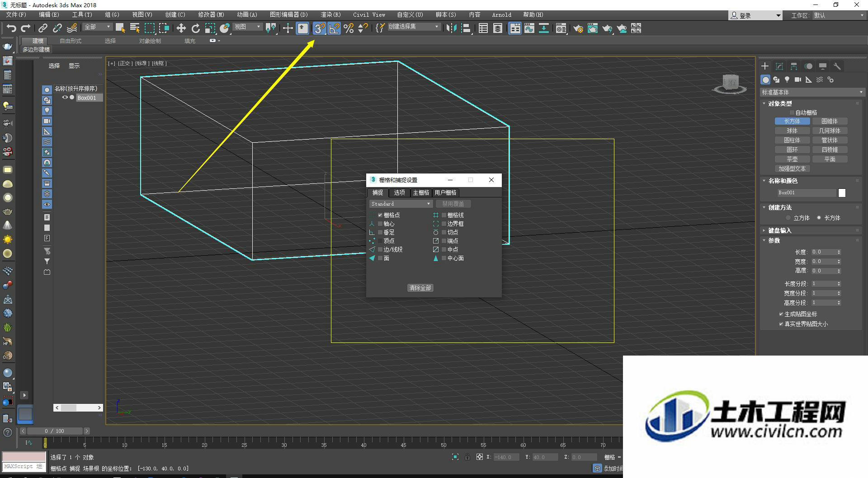Viewport: 868px width, 478px height.
Task: Uncheck the 栅格点 snap checkbox
Action: [380, 215]
